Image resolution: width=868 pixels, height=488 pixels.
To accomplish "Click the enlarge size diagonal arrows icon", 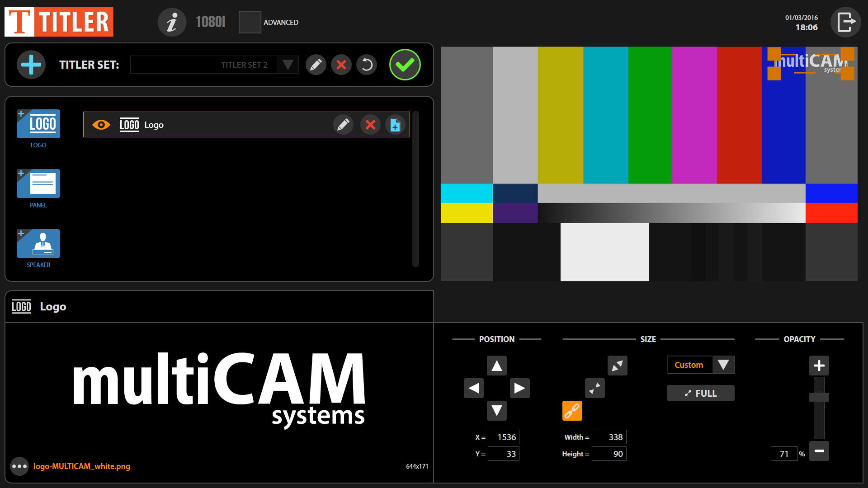I will (x=617, y=366).
